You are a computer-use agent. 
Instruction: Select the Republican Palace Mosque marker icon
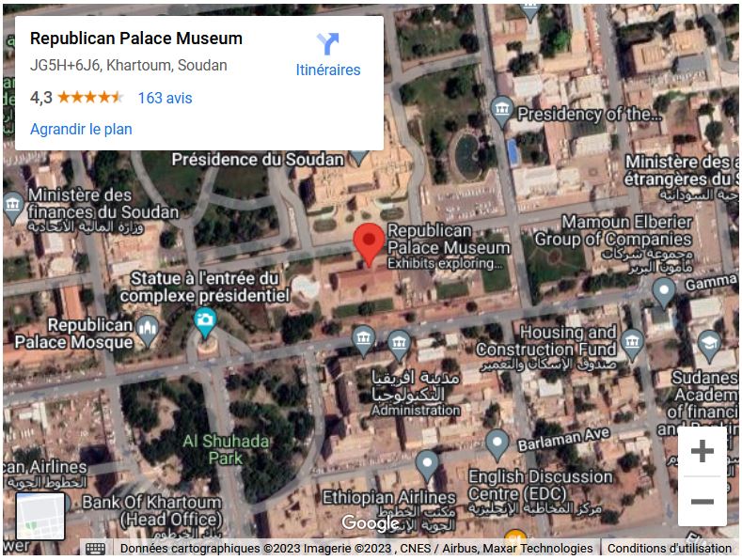[148, 331]
